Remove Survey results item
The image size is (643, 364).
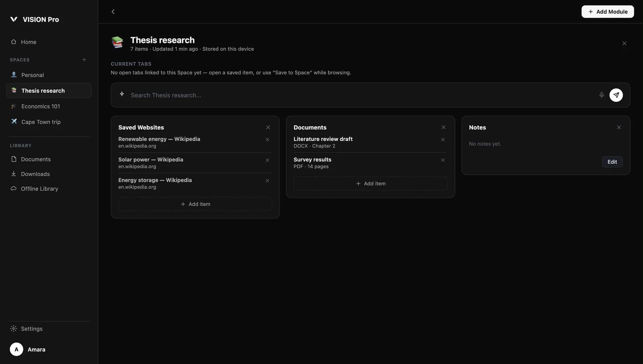443,160
